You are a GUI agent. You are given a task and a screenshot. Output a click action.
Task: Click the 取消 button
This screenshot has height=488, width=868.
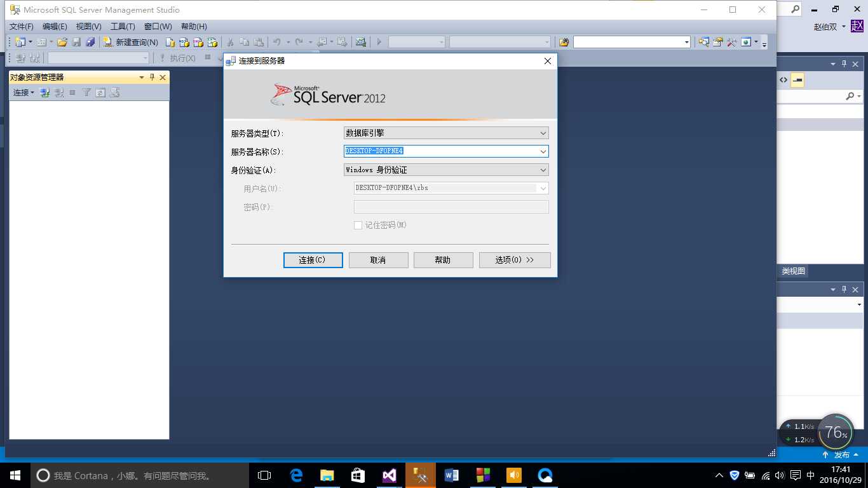click(x=378, y=260)
